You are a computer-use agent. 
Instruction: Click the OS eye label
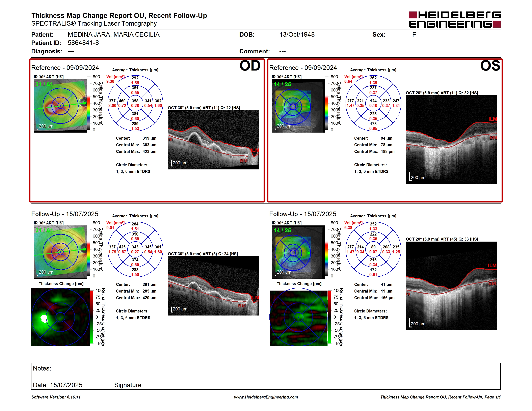point(490,66)
